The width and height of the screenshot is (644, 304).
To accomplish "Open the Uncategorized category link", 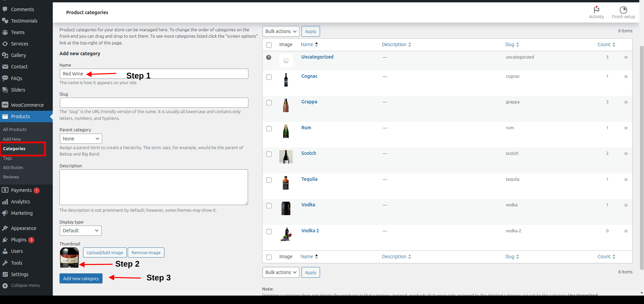I will click(317, 57).
